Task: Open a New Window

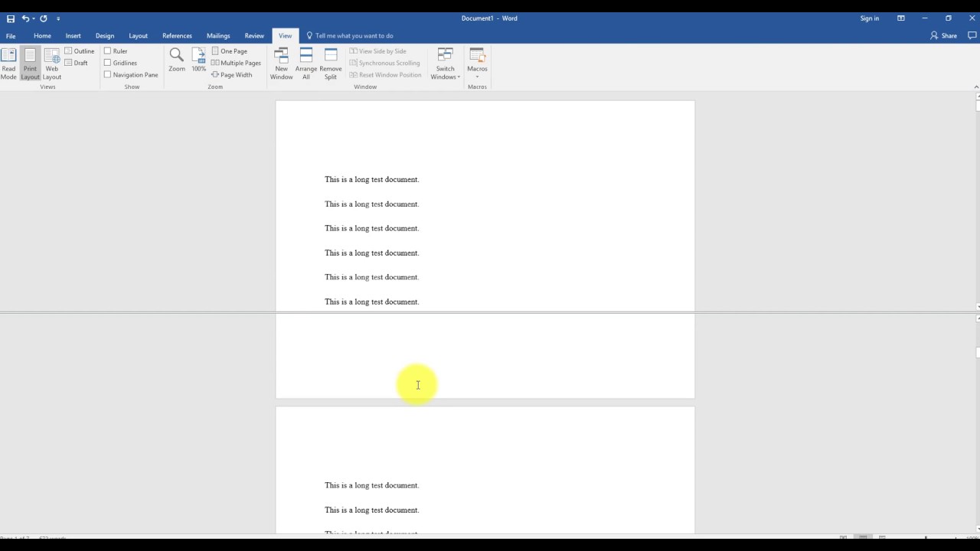Action: 281,64
